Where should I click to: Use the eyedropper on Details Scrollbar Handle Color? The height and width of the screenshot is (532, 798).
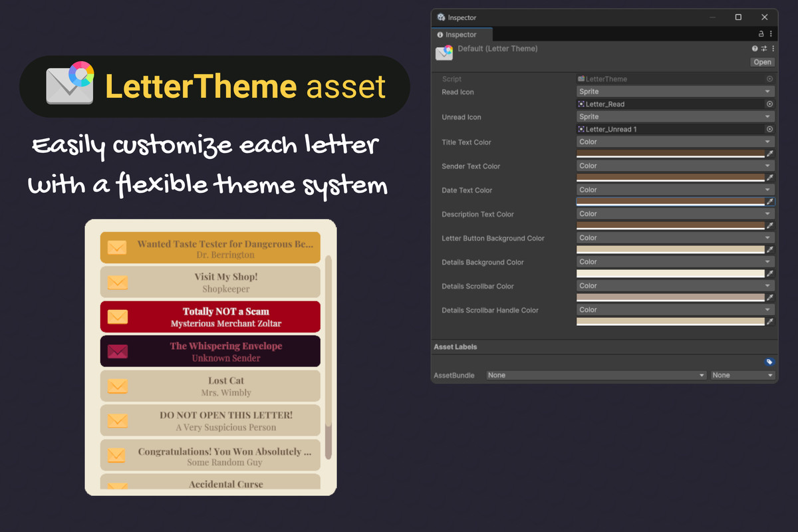(x=768, y=321)
